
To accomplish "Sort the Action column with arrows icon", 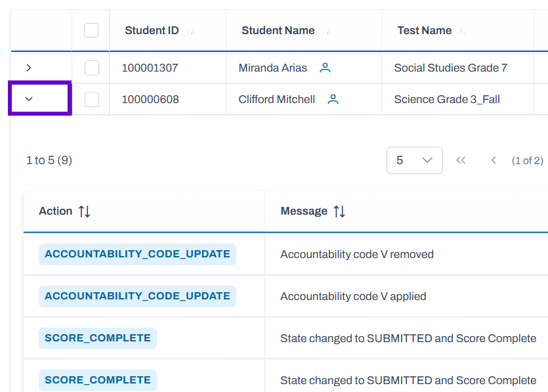I will point(84,211).
